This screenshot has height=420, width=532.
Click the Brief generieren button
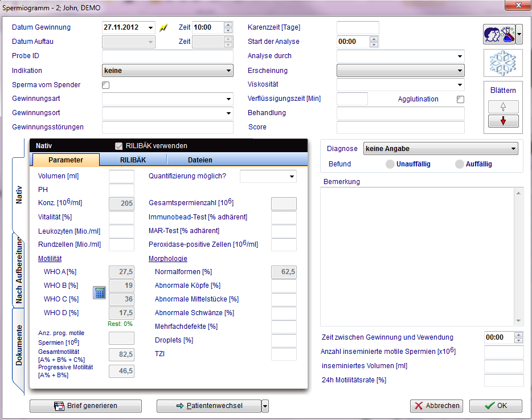[85, 406]
